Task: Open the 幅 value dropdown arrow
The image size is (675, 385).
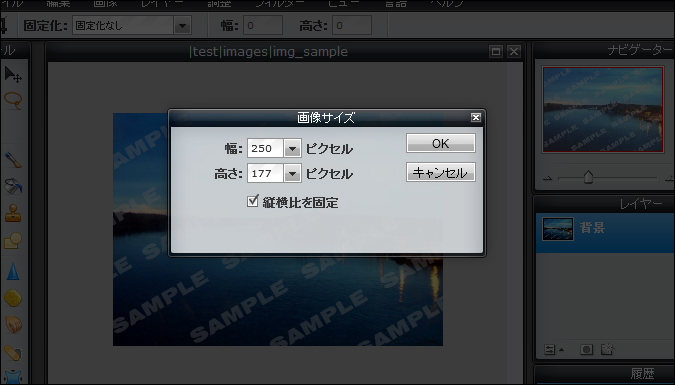Action: [x=292, y=149]
